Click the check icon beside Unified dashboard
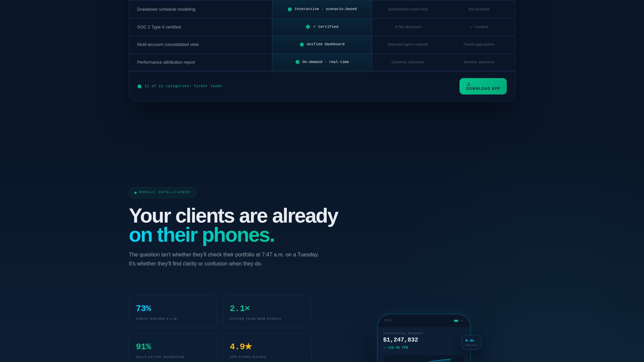Image resolution: width=644 pixels, height=362 pixels. [x=302, y=45]
